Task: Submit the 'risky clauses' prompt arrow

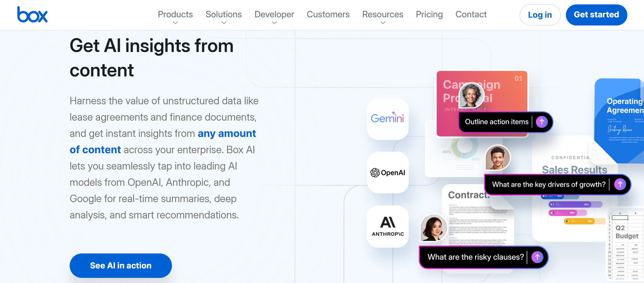Action: (x=537, y=257)
